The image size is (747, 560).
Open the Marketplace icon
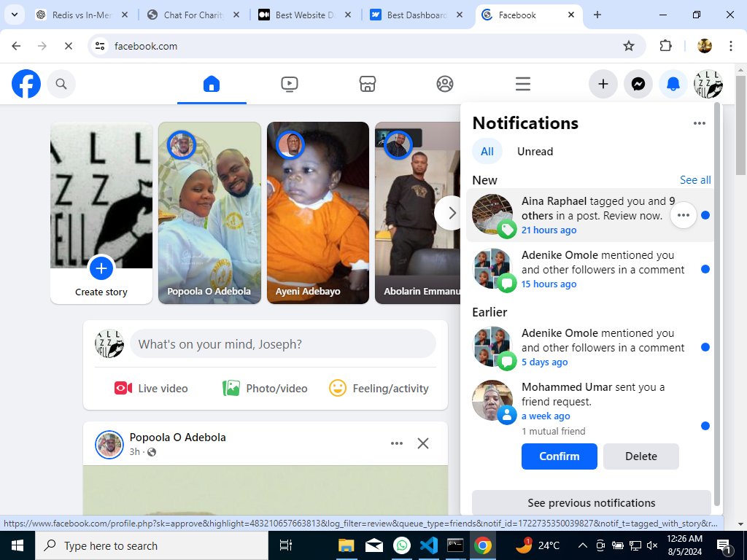pos(368,85)
